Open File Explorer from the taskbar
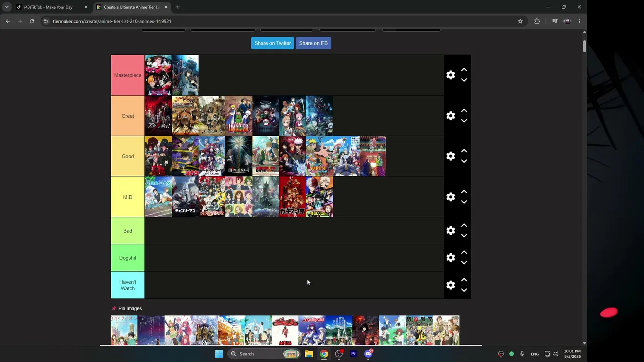The width and height of the screenshot is (644, 362). click(309, 354)
